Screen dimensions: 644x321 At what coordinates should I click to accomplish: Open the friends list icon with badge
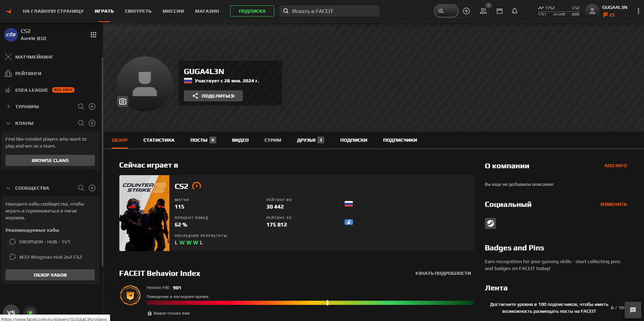(484, 10)
